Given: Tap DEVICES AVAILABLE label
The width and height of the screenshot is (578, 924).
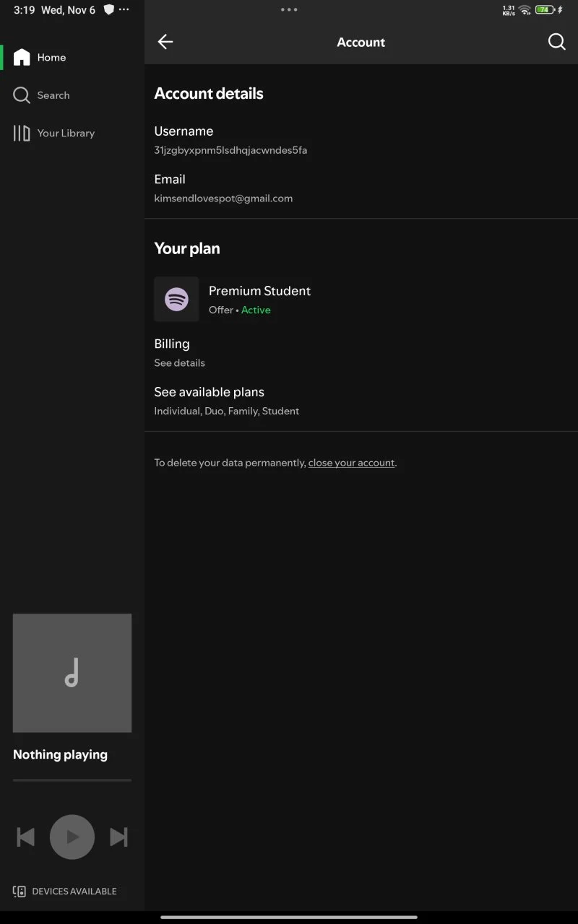Looking at the screenshot, I should [x=74, y=892].
